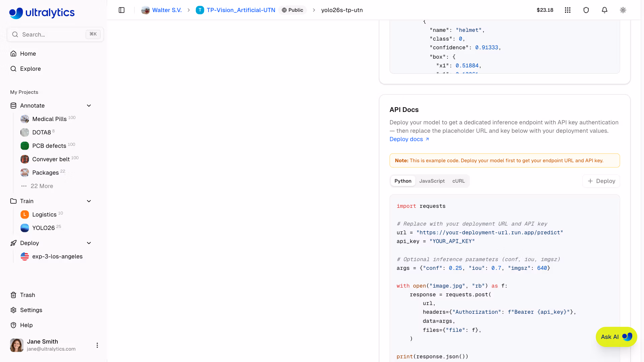This screenshot has height=362, width=644.
Task: Click the DOTA8 dataset thumbnail
Action: (x=25, y=132)
